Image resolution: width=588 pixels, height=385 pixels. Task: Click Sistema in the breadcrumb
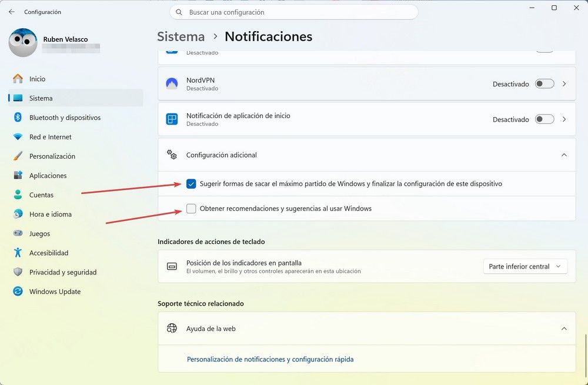[x=180, y=36]
